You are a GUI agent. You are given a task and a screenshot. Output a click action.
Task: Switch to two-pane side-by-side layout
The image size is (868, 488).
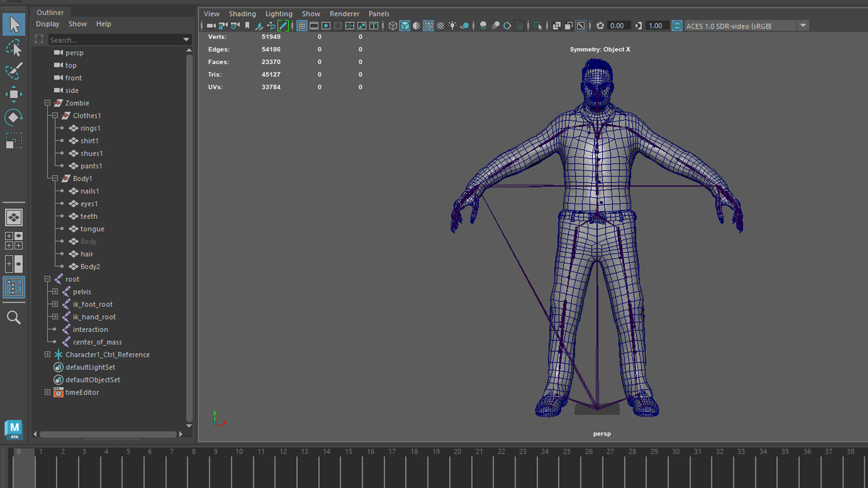tap(14, 264)
